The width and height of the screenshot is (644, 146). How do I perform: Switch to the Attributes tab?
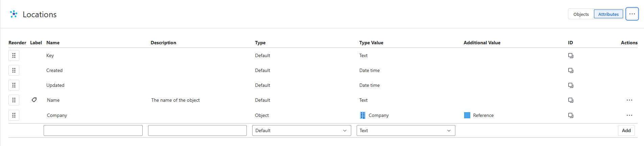tap(608, 14)
